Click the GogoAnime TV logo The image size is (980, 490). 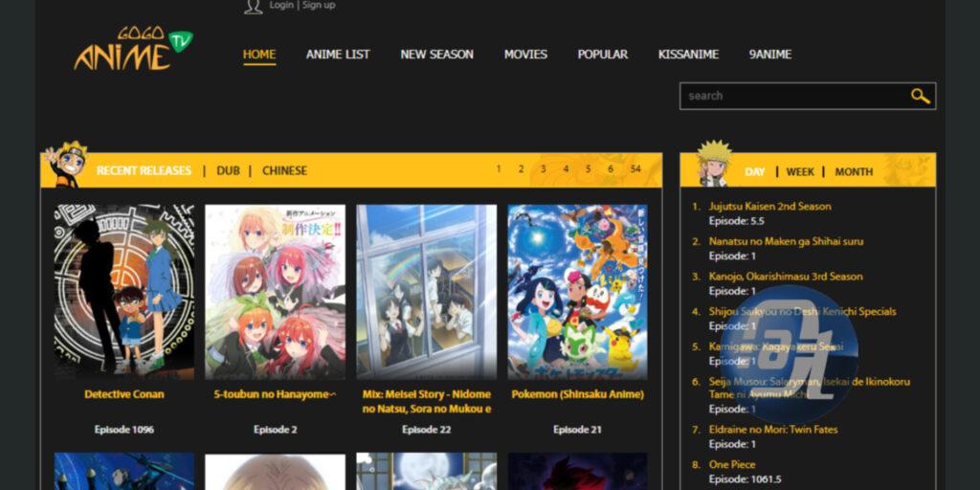tap(134, 48)
